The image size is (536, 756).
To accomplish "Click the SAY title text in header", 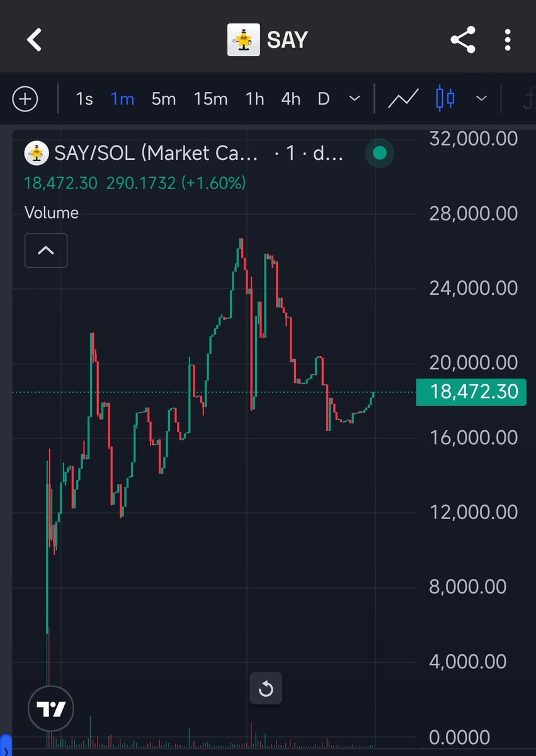I will coord(287,40).
